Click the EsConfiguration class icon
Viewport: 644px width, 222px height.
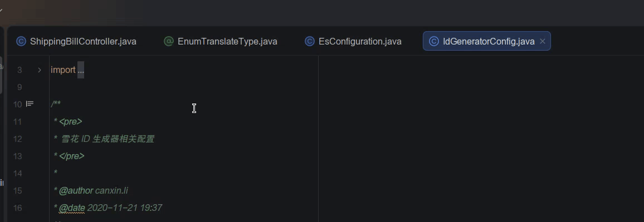(309, 41)
